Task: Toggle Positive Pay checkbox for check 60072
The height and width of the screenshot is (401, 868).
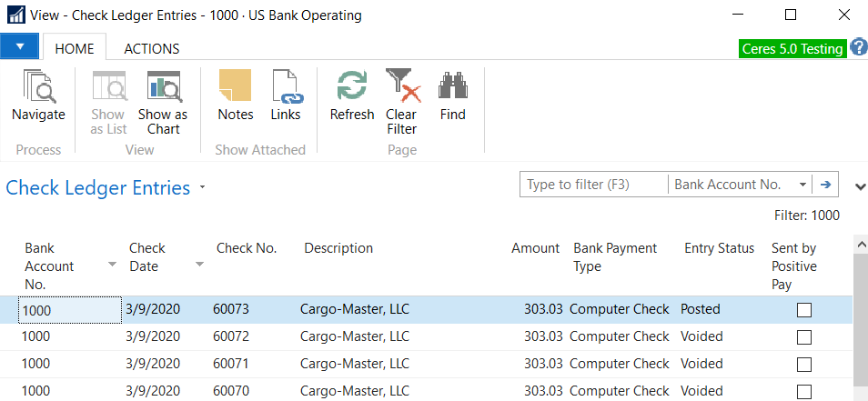Action: click(803, 337)
